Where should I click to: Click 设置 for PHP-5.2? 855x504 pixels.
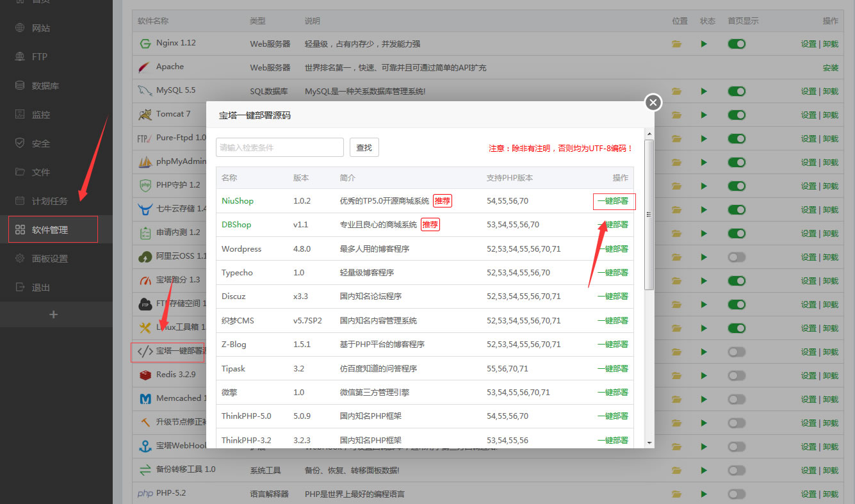coord(808,494)
